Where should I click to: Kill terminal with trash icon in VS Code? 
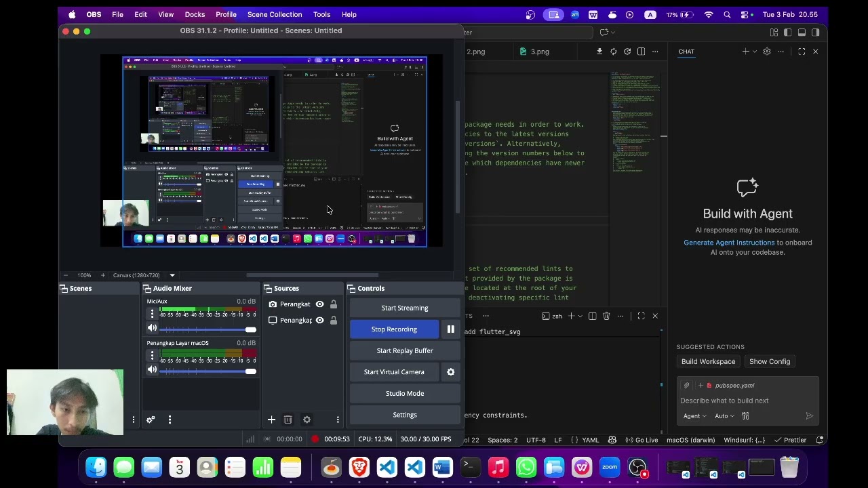[606, 316]
